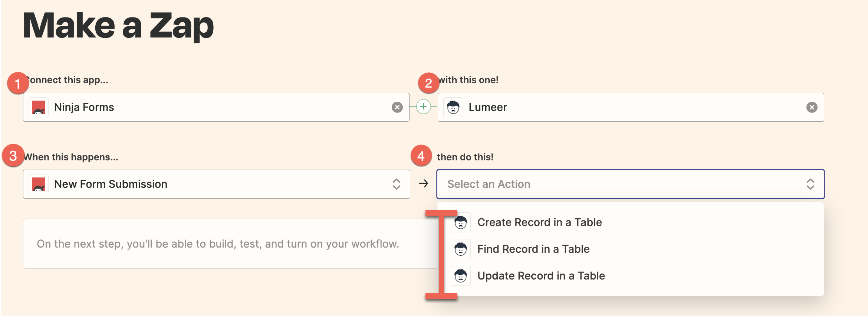
Task: Click Lumeer icon beside Find Record option
Action: [x=461, y=249]
